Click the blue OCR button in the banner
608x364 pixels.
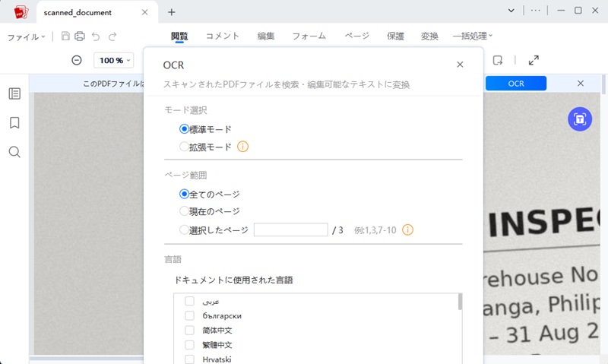[x=516, y=84]
